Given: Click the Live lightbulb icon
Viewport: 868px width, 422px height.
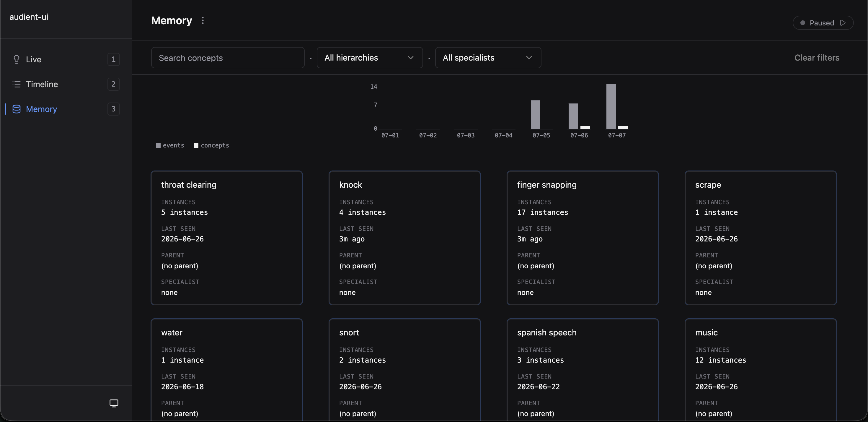Looking at the screenshot, I should coord(16,59).
